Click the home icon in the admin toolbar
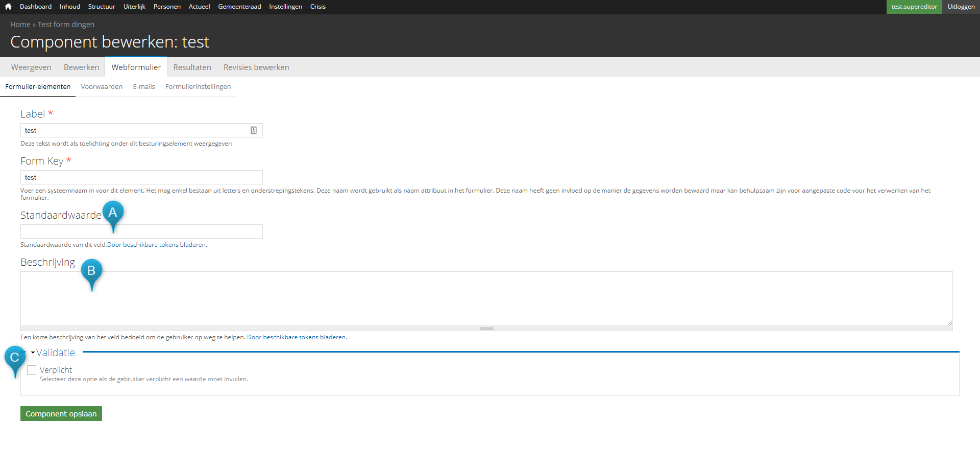The image size is (980, 466). coord(8,7)
